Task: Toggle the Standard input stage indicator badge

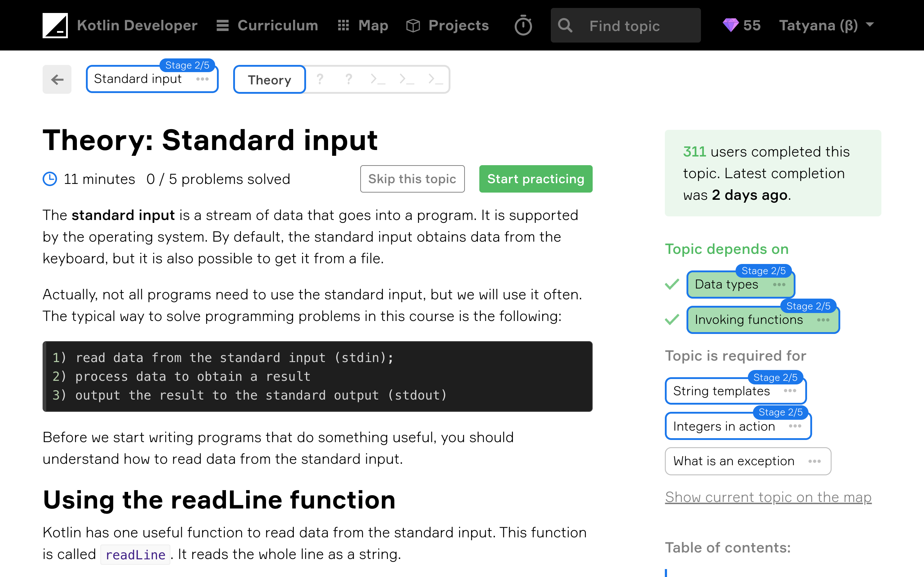Action: (188, 65)
